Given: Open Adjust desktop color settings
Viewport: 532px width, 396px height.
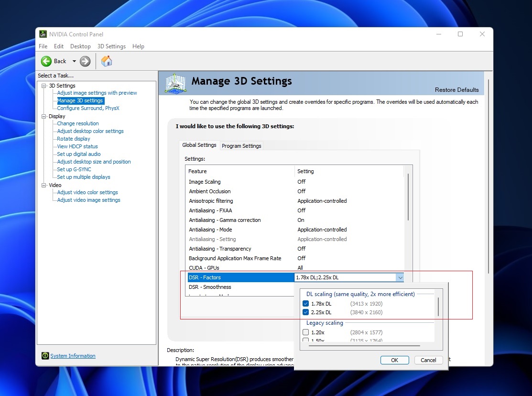Looking at the screenshot, I should [x=90, y=131].
